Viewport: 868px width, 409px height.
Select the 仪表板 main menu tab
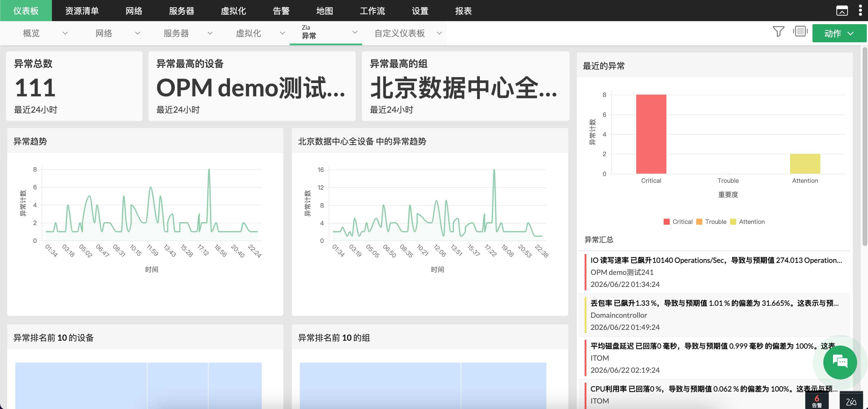(x=26, y=11)
